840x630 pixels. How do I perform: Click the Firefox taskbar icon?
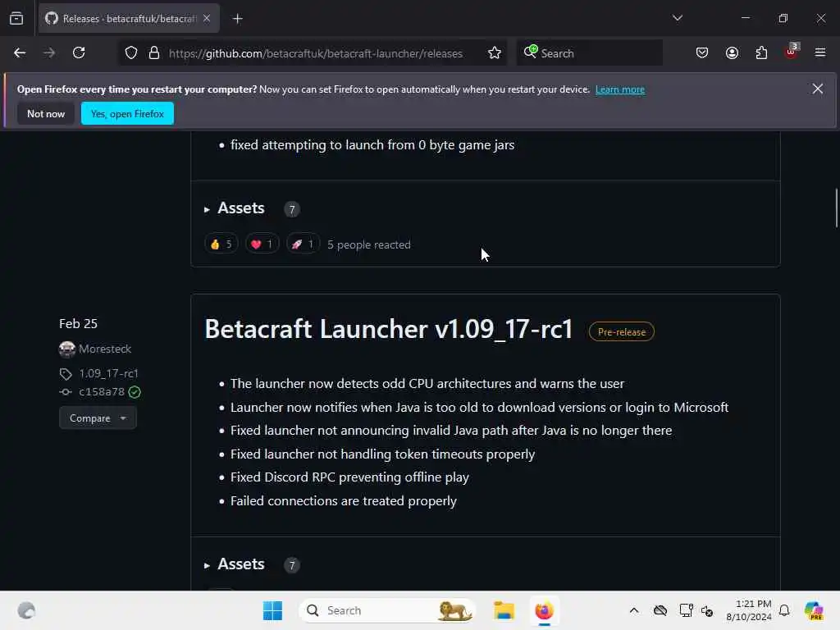[544, 610]
